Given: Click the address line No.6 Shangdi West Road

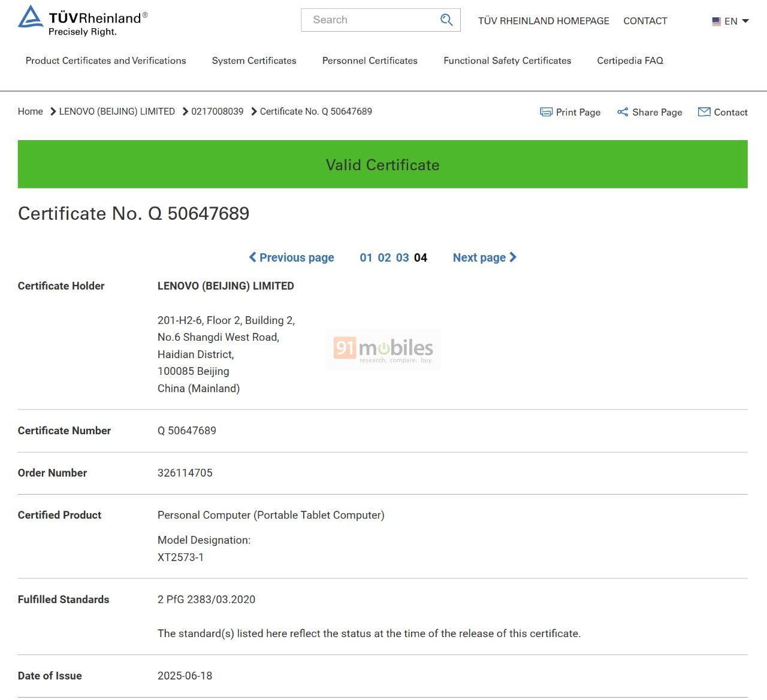Looking at the screenshot, I should pos(219,337).
